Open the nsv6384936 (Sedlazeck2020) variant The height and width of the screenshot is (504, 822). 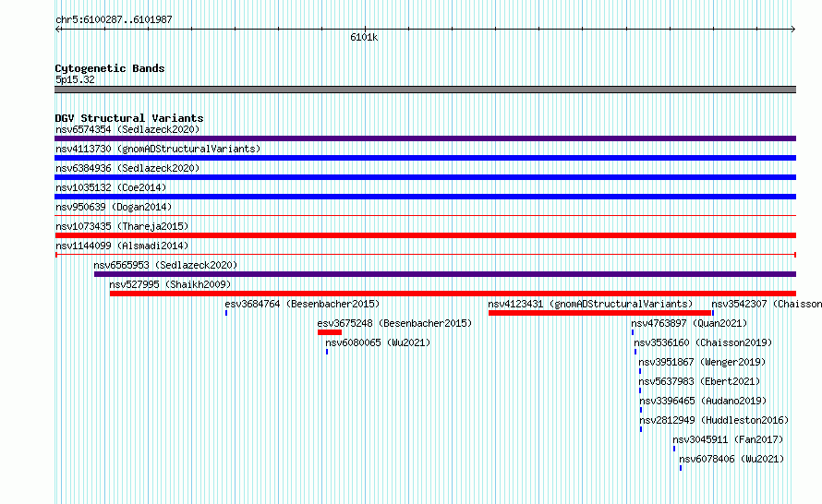tap(127, 168)
